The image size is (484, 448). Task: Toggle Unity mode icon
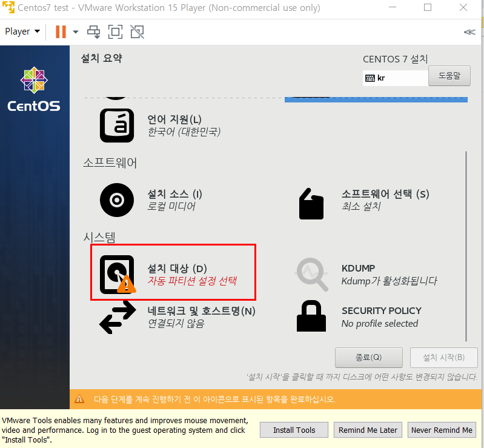pyautogui.click(x=137, y=32)
